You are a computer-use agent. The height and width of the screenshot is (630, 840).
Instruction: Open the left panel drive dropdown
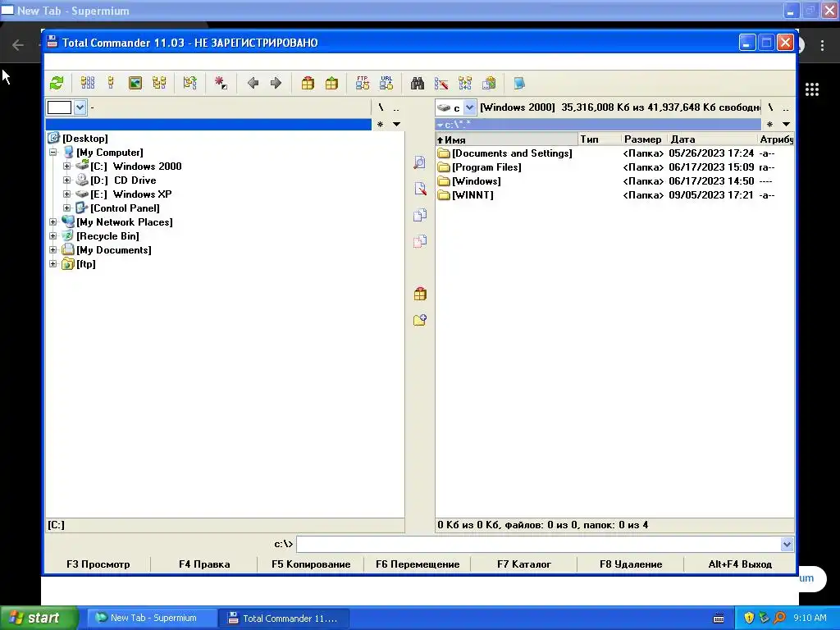click(80, 107)
